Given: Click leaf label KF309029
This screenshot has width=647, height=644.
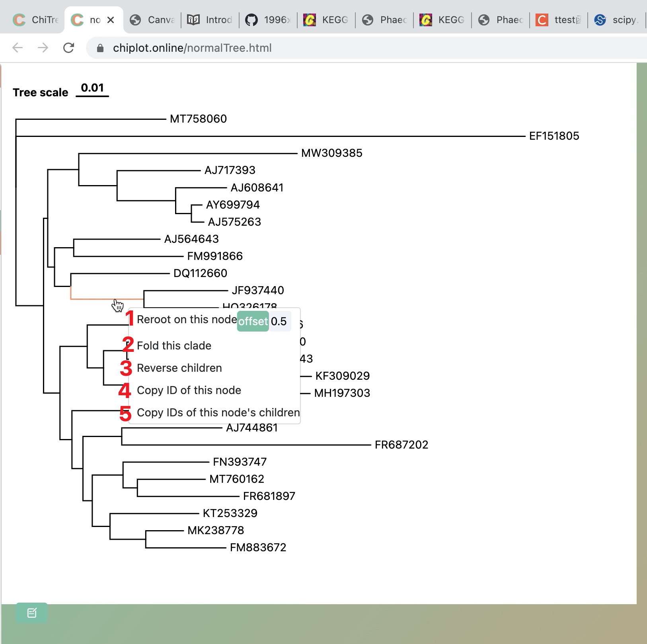Looking at the screenshot, I should (343, 376).
